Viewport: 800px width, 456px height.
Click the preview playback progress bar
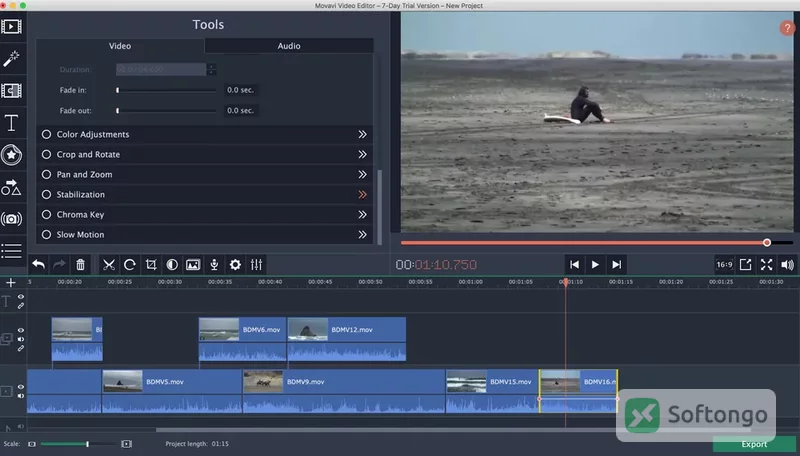click(597, 243)
